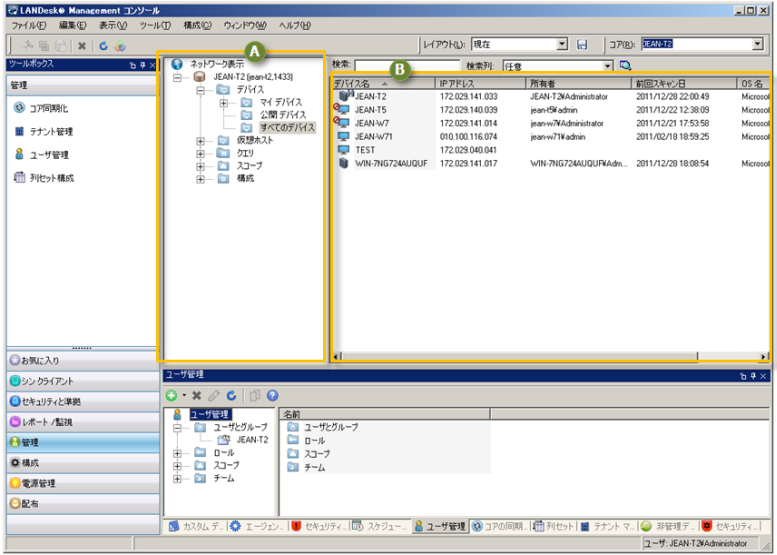
Task: Open the 構成 toolbox group in the sidebar
Action: click(82, 462)
